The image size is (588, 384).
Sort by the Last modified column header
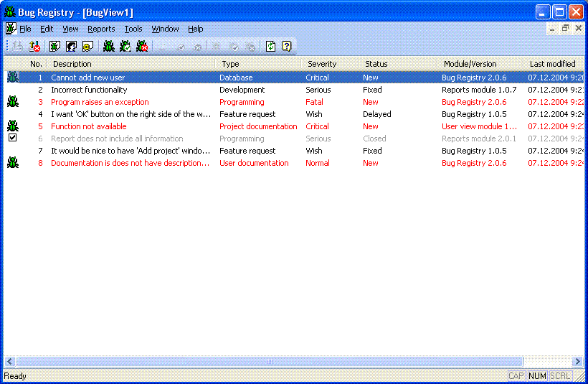pos(554,64)
